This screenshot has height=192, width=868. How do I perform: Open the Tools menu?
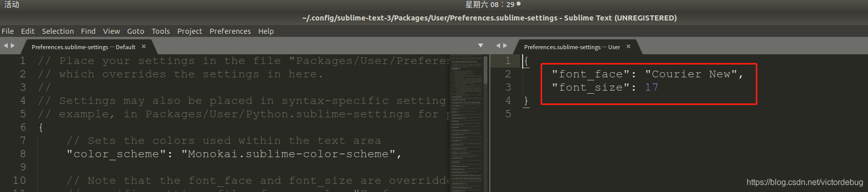pos(160,31)
